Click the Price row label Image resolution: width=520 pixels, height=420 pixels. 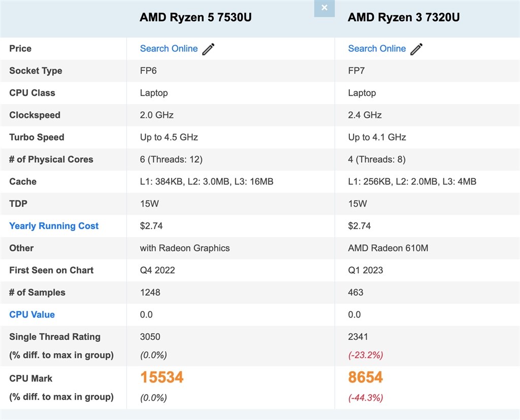tap(20, 49)
